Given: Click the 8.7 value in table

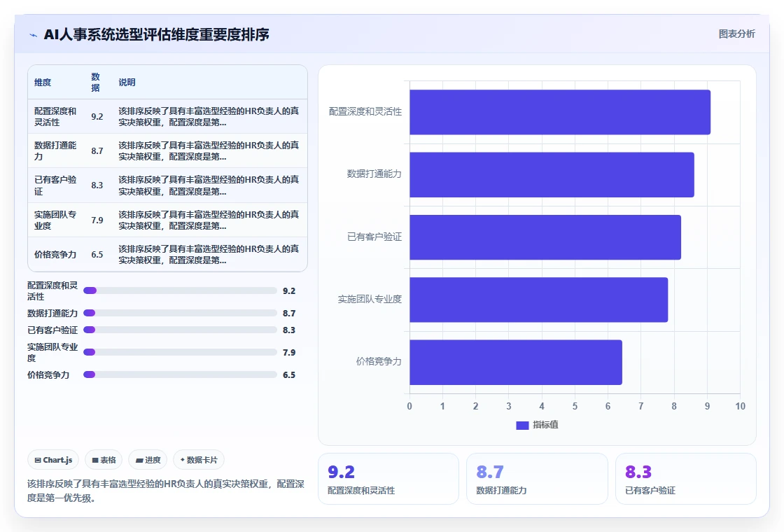Looking at the screenshot, I should pyautogui.click(x=97, y=150).
